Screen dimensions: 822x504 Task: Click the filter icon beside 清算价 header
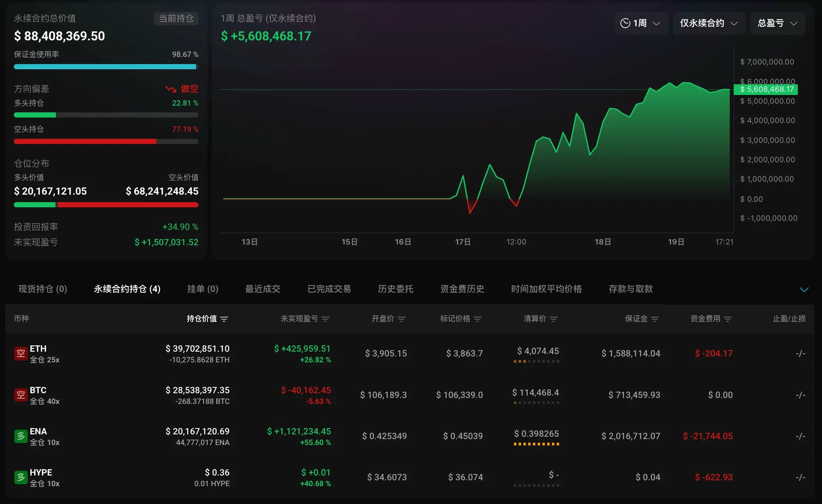pos(554,319)
